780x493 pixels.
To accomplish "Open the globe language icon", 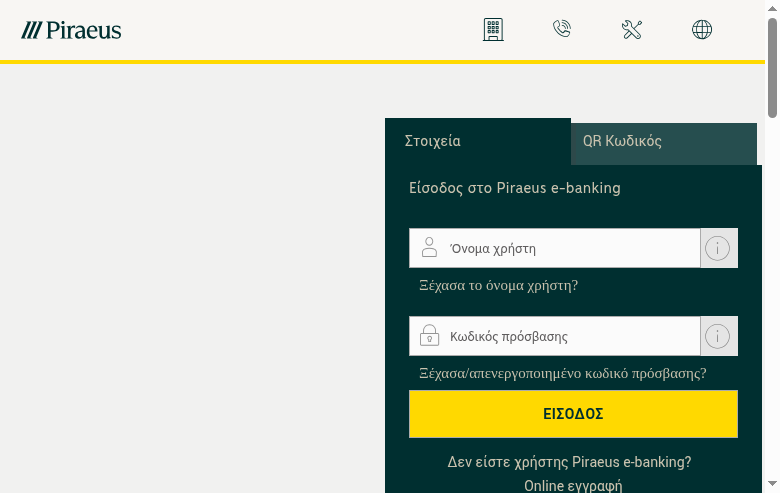I will pos(702,30).
